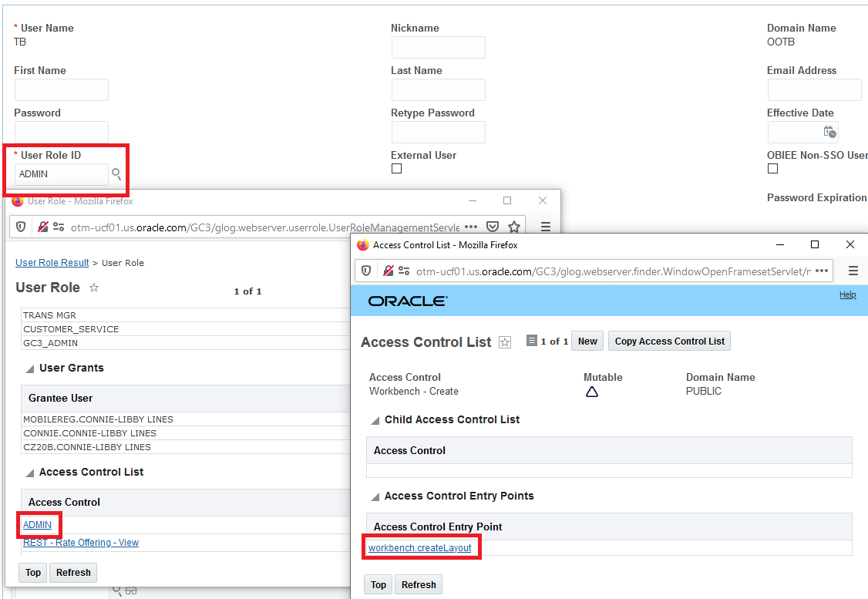Focus the Password input field
The image size is (868, 599).
click(62, 132)
